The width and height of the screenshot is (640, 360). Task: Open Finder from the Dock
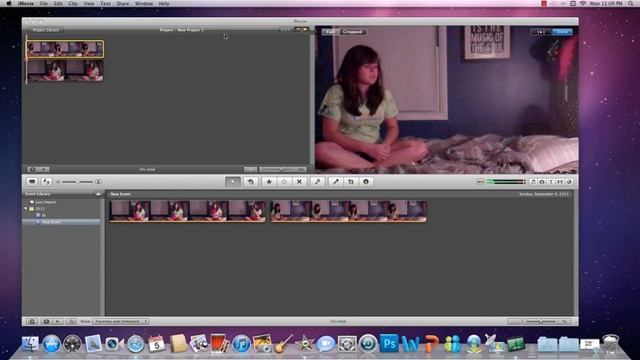[x=30, y=344]
